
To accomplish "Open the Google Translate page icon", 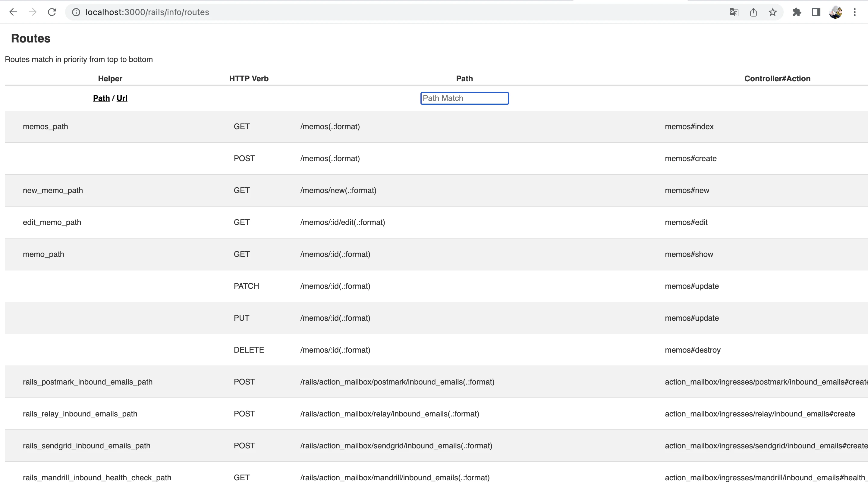I will click(734, 12).
